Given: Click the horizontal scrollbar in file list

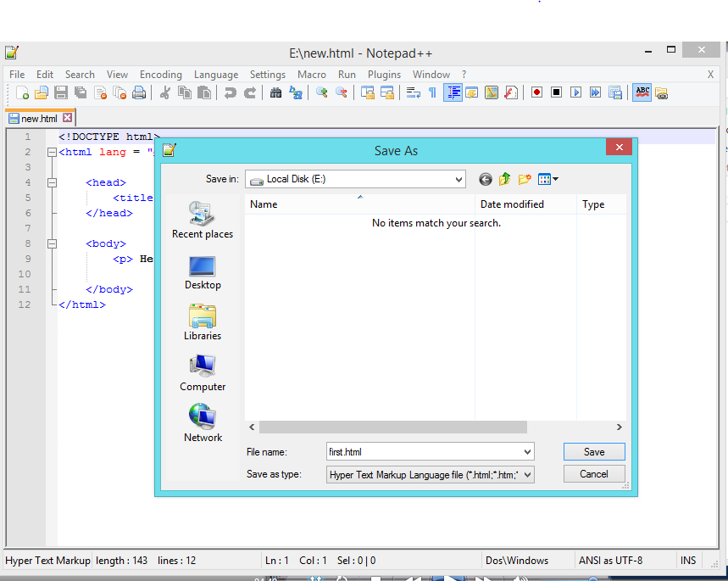Looking at the screenshot, I should pos(392,427).
